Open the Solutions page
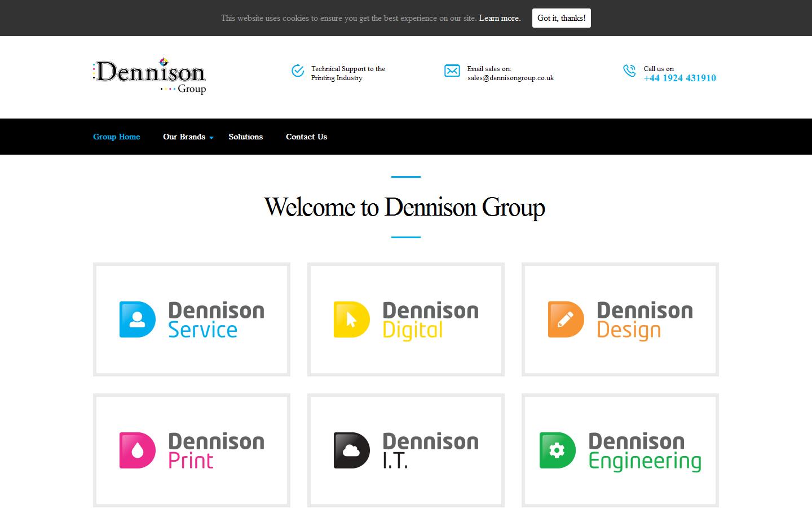The image size is (812, 508). coord(246,137)
